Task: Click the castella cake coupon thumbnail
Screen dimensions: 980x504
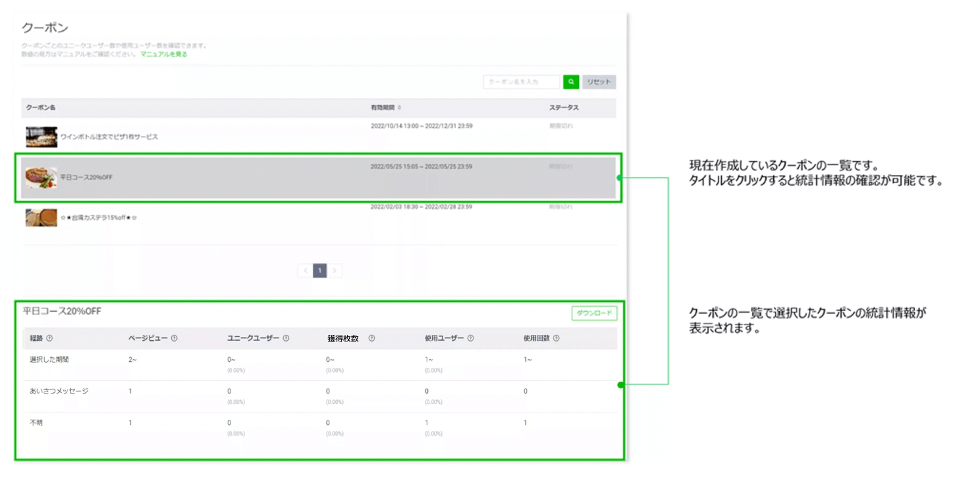Action: point(41,217)
